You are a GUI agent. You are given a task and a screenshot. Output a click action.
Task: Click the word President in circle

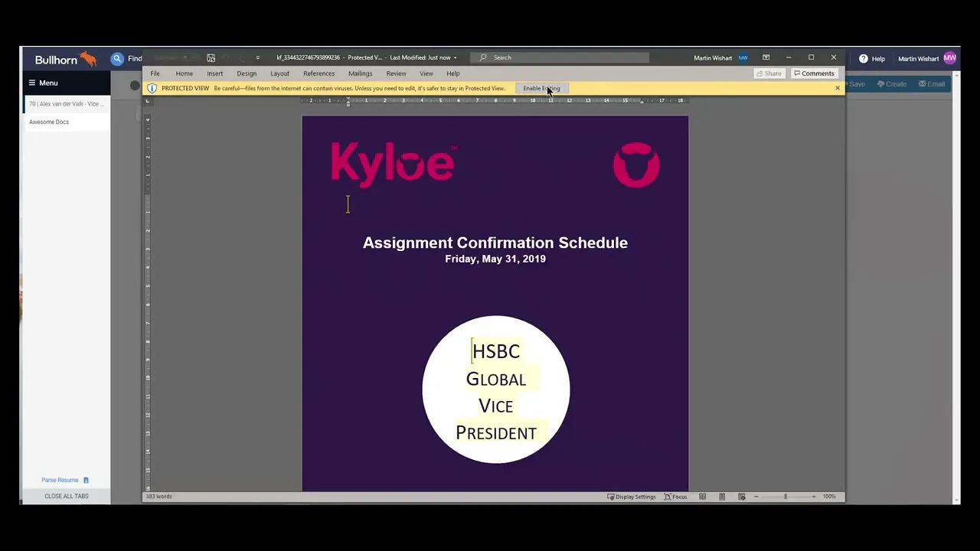(x=496, y=433)
